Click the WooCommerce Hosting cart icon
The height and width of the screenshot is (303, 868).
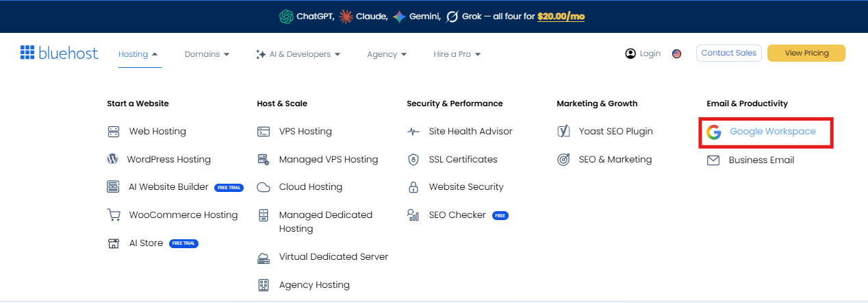click(114, 215)
